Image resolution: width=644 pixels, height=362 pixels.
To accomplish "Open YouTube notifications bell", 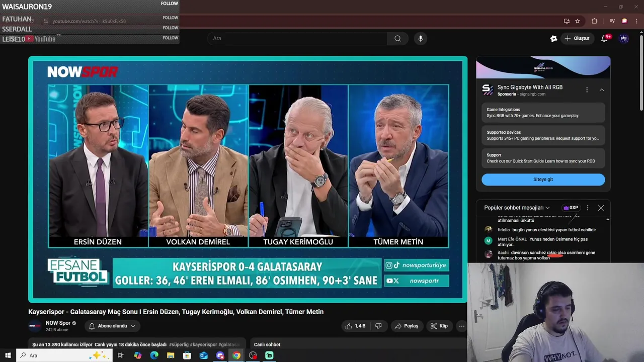I will (x=604, y=38).
